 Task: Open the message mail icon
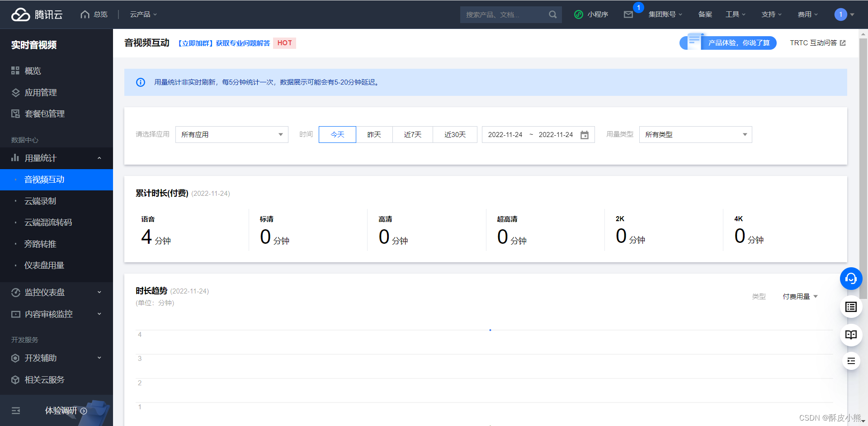(628, 14)
